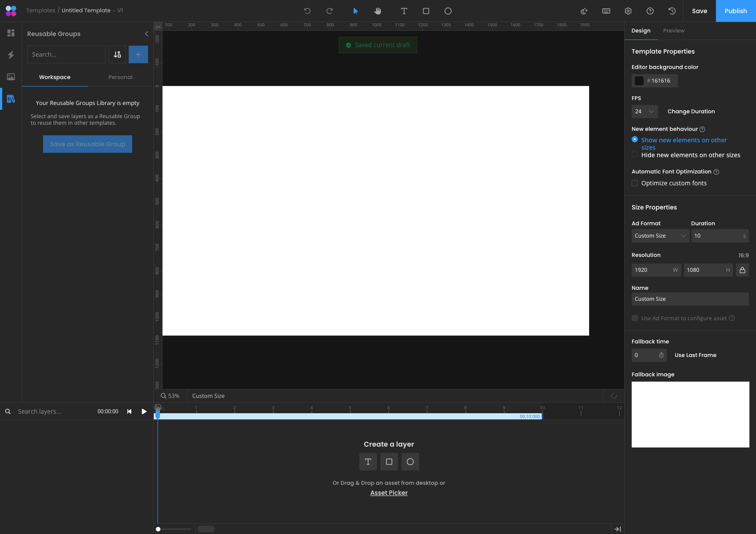The image size is (756, 534).
Task: Click Change Duration
Action: (x=691, y=112)
